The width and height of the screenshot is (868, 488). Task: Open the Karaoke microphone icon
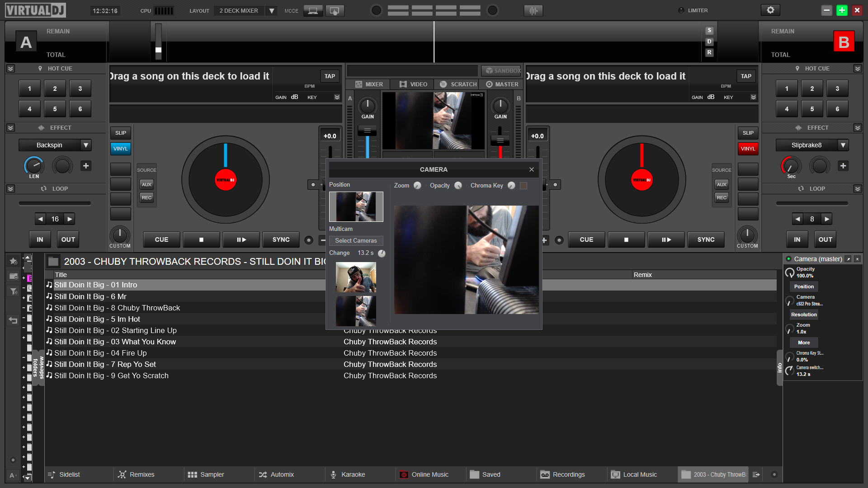pyautogui.click(x=333, y=474)
